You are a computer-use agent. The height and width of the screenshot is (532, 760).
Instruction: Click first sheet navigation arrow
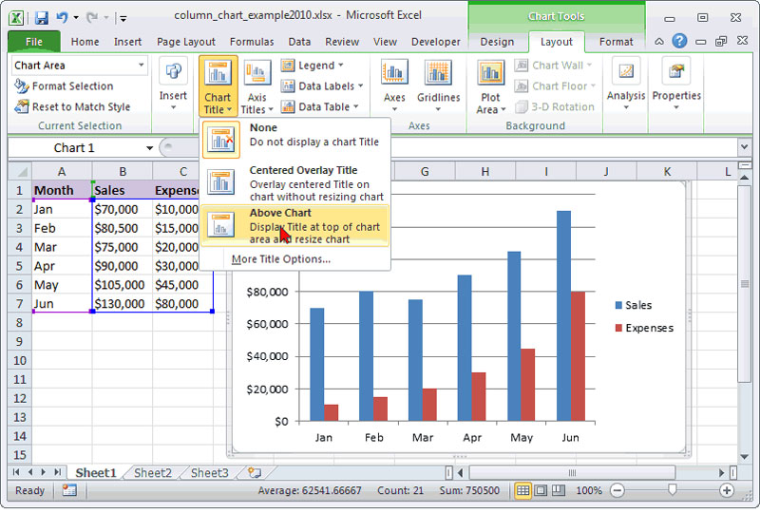(16, 472)
